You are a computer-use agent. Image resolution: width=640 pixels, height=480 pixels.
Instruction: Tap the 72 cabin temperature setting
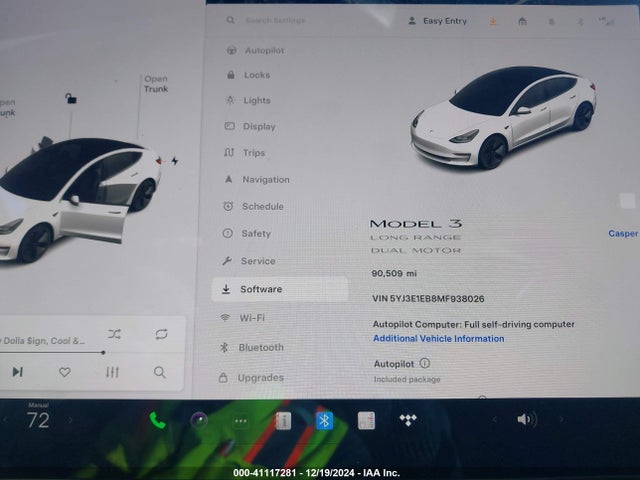pyautogui.click(x=38, y=420)
